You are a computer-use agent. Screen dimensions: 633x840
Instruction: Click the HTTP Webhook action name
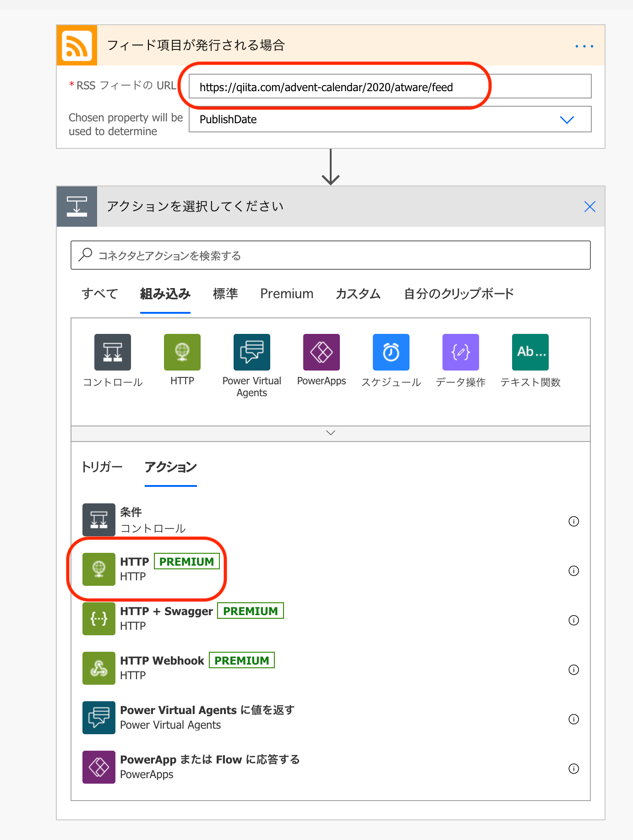tap(162, 660)
